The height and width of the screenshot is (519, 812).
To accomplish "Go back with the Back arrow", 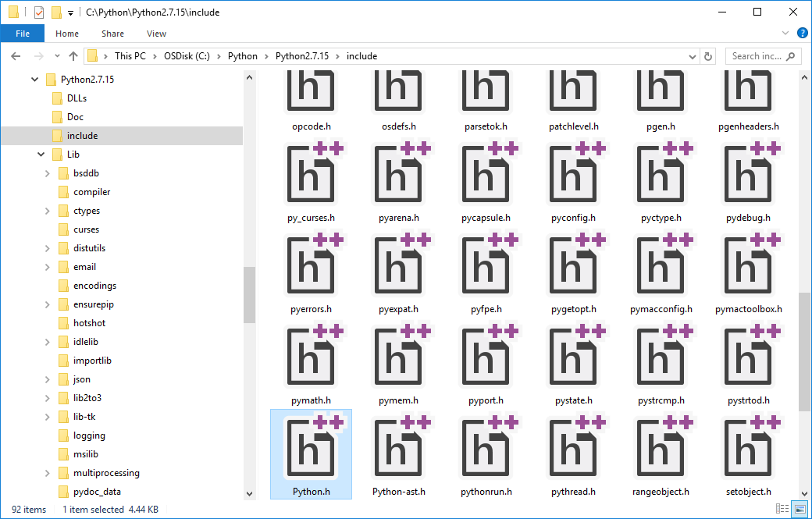I will pyautogui.click(x=16, y=56).
